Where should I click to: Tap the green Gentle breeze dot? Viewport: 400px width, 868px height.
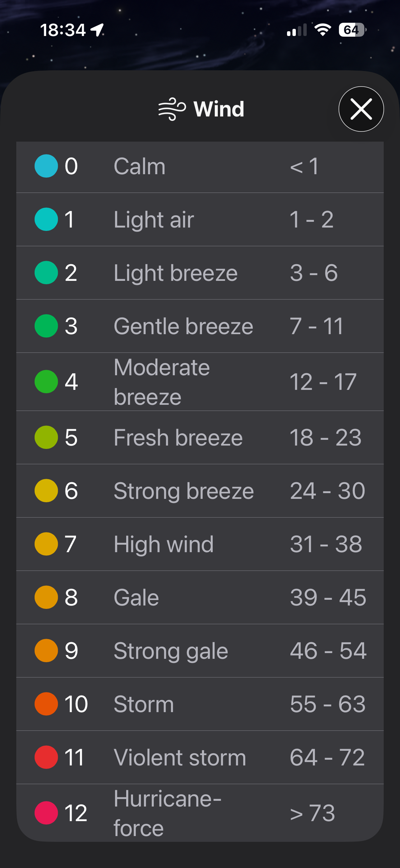click(x=46, y=326)
